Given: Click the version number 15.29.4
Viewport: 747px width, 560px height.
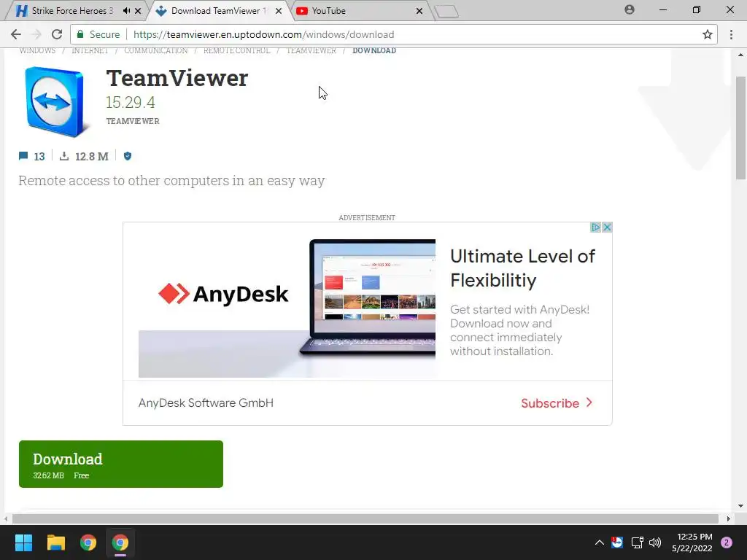Looking at the screenshot, I should point(130,102).
